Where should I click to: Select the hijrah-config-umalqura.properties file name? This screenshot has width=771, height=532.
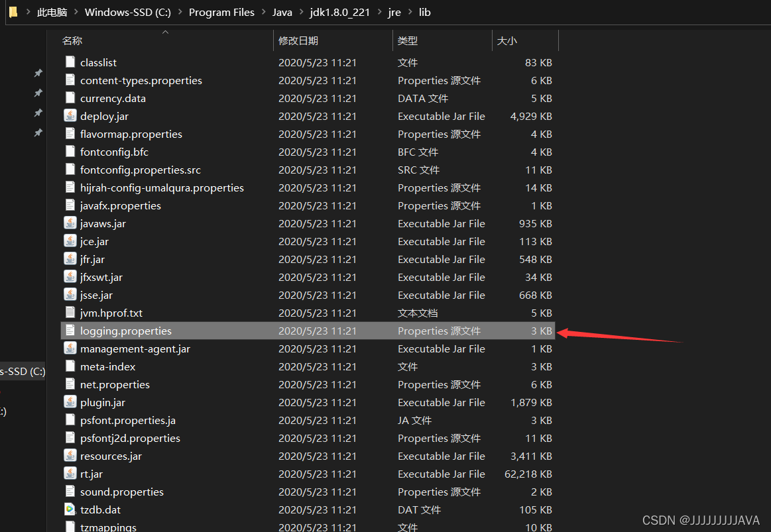(162, 187)
